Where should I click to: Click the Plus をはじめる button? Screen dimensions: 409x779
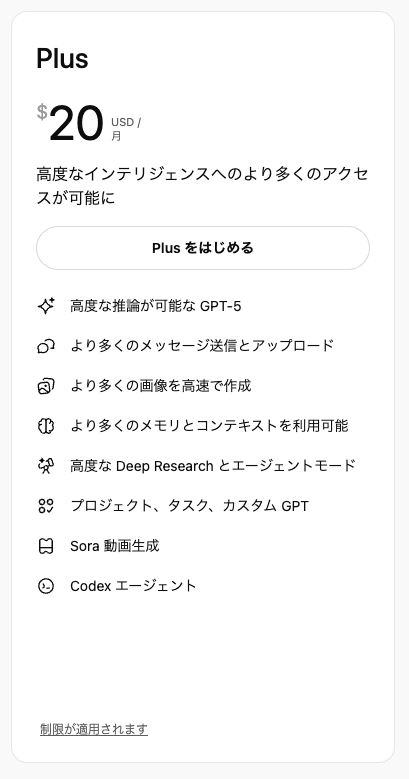pyautogui.click(x=203, y=248)
